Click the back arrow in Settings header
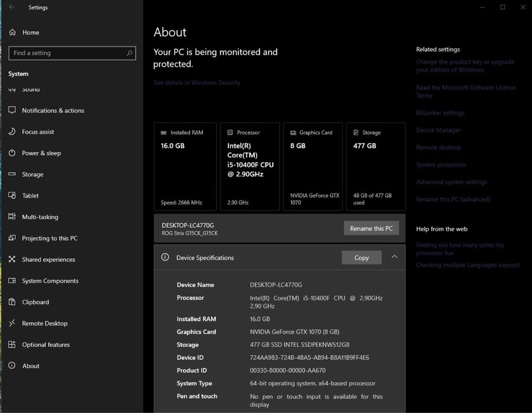This screenshot has width=532, height=413. pos(12,8)
